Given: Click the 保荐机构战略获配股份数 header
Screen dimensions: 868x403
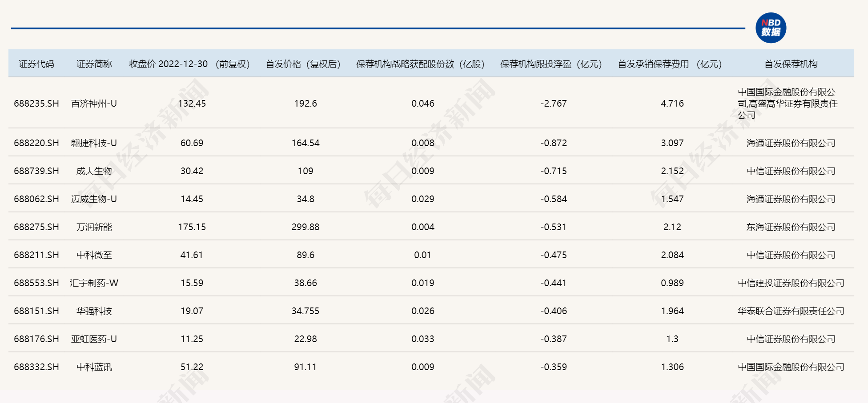Looking at the screenshot, I should click(x=420, y=64).
